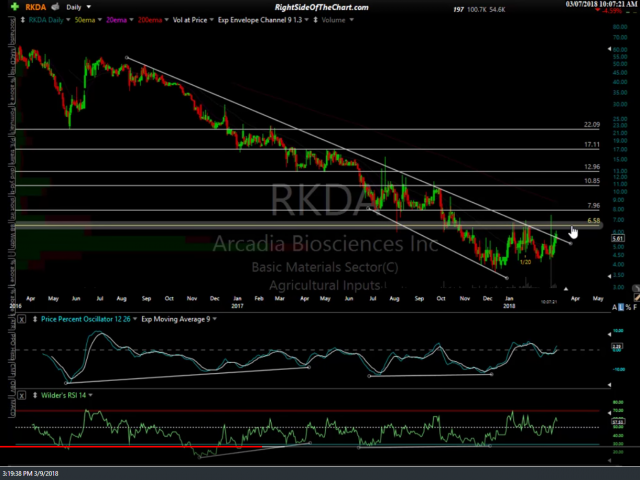Click the yellow 1/20 chart marker
This screenshot has height=480, width=640.
tap(524, 262)
